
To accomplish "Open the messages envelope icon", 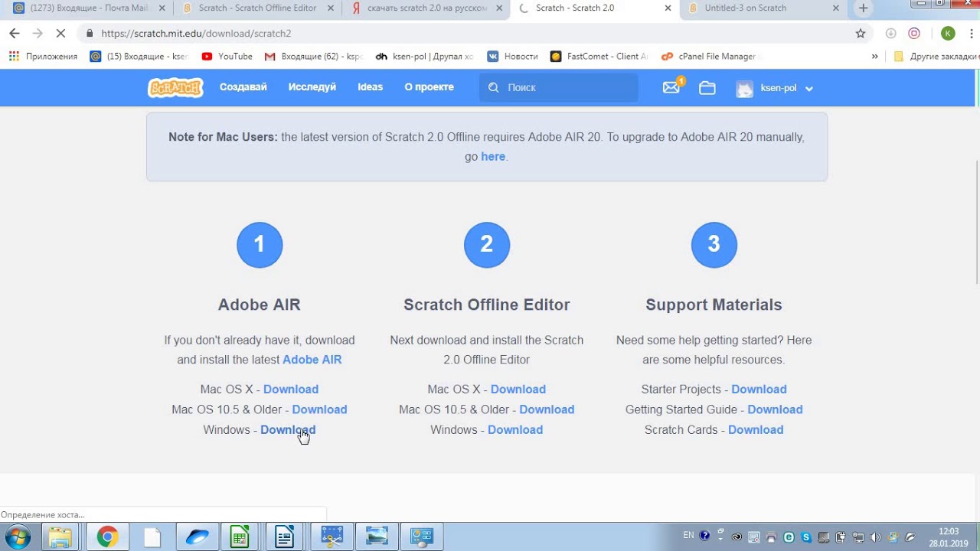I will tap(671, 87).
